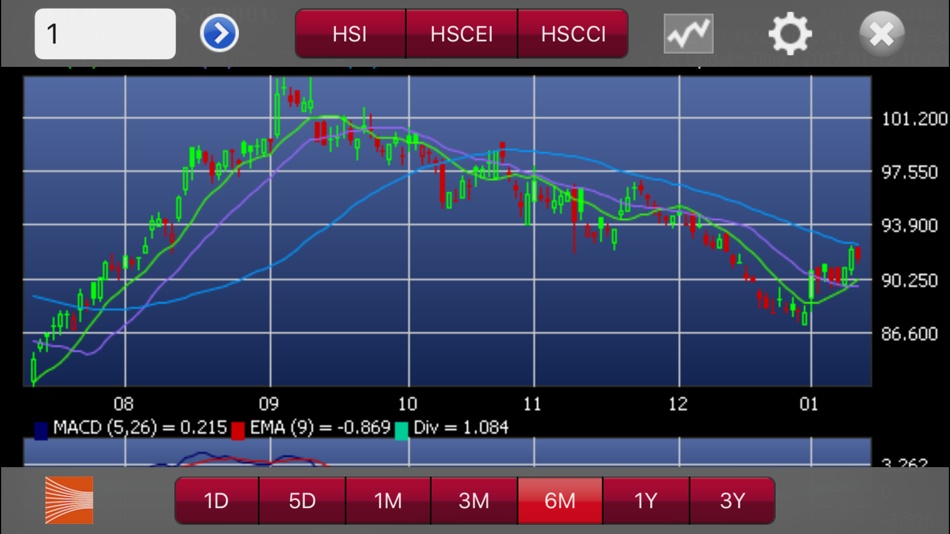Open the chart type line icon
This screenshot has width=950, height=534.
[x=688, y=34]
